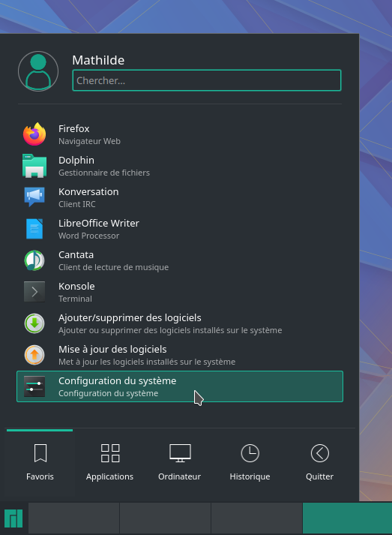Click the Manjaro launcher icon in taskbar
Viewport: 392px width, 535px height.
point(13,518)
